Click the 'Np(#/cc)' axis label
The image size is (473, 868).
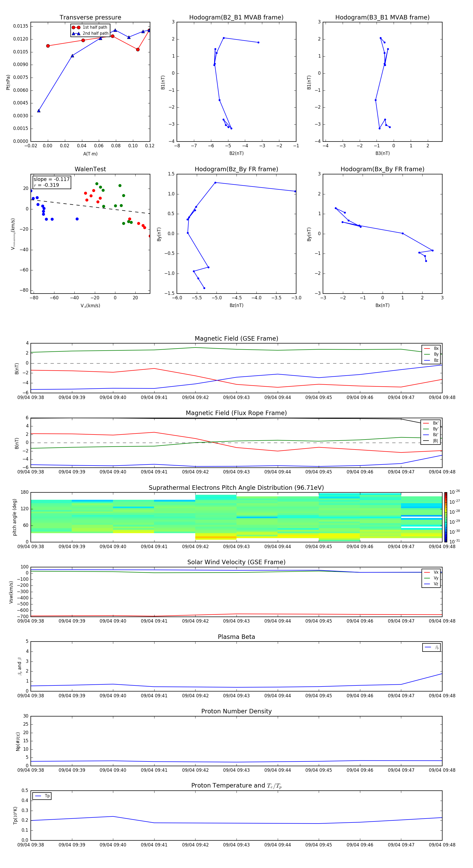(18, 741)
